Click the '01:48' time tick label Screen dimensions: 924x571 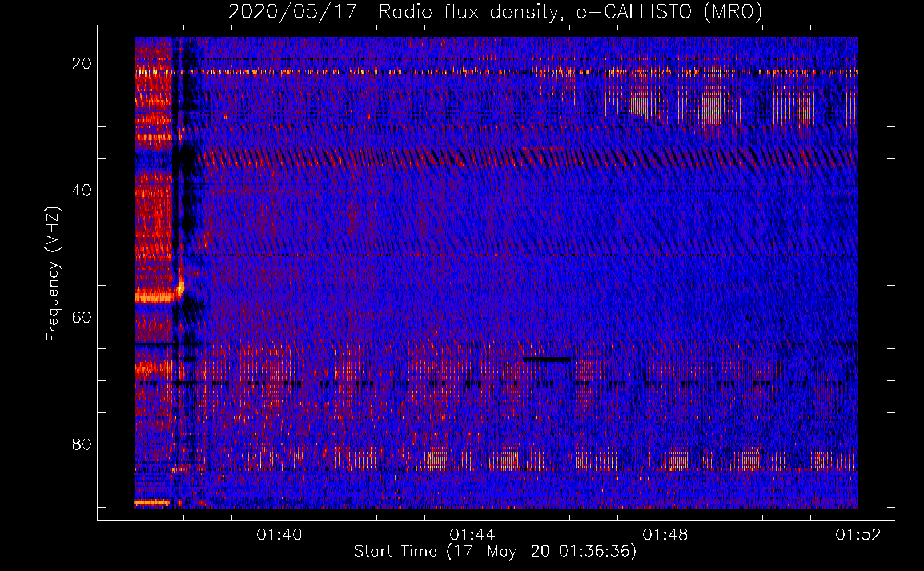(x=666, y=535)
